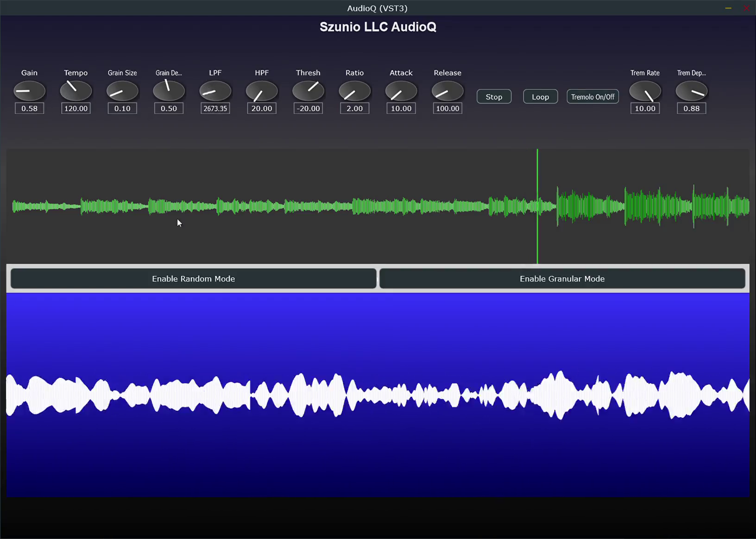Click the HPF filter knob
Image resolution: width=756 pixels, height=539 pixels.
point(262,91)
